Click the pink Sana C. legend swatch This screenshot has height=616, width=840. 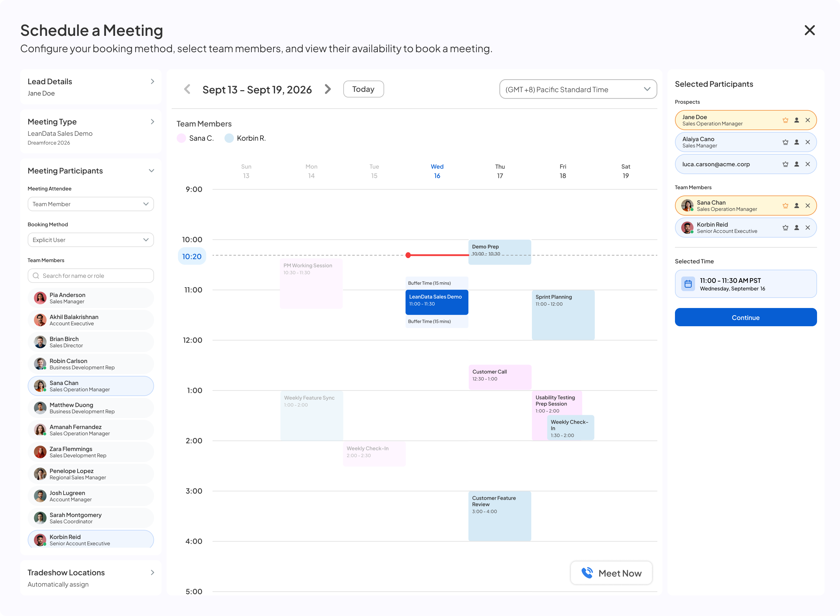pyautogui.click(x=181, y=138)
